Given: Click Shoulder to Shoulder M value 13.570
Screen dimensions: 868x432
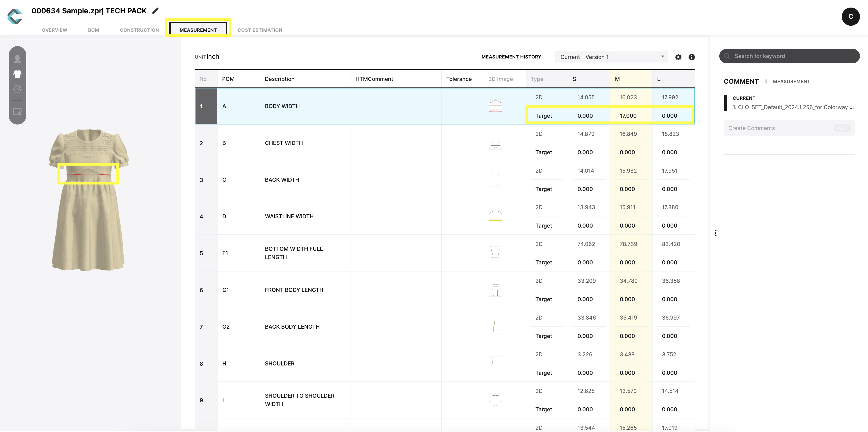Looking at the screenshot, I should click(x=628, y=391).
